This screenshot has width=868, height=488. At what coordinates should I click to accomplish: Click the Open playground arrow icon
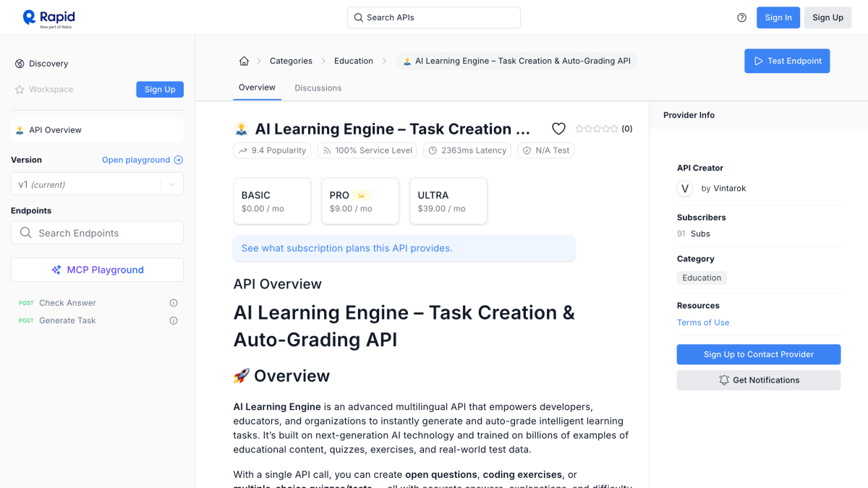pyautogui.click(x=179, y=160)
